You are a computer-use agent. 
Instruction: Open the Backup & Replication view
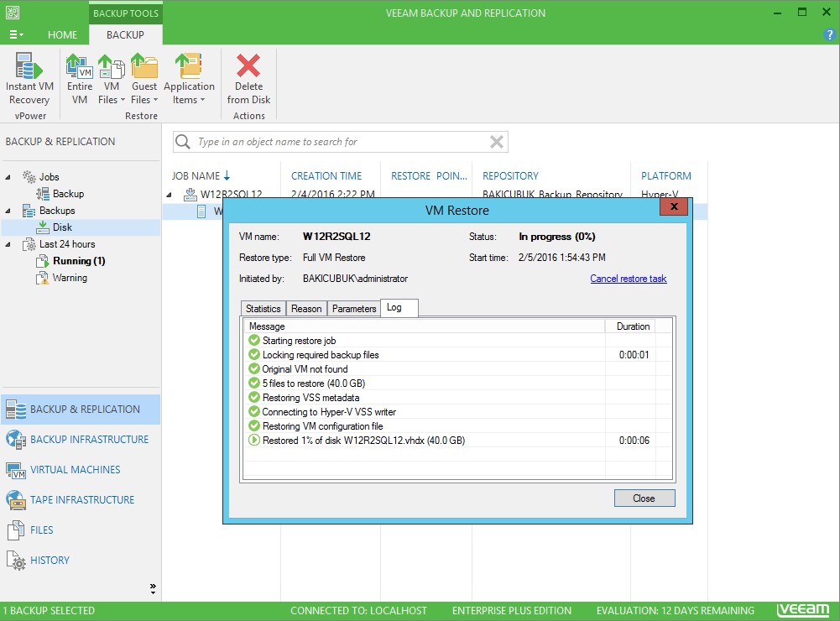tap(81, 410)
